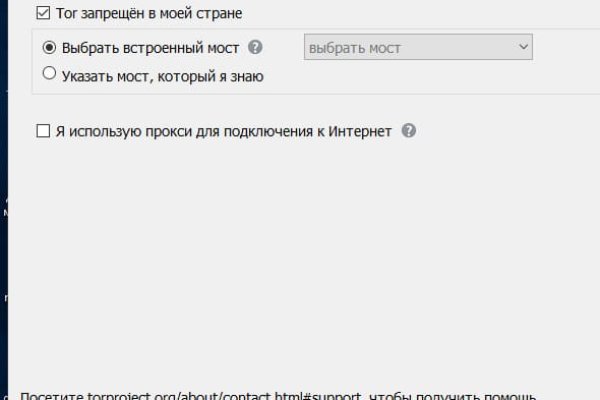This screenshot has height=400, width=600.
Task: Click the chevron arrow of the bridge dropdown
Action: (522, 47)
